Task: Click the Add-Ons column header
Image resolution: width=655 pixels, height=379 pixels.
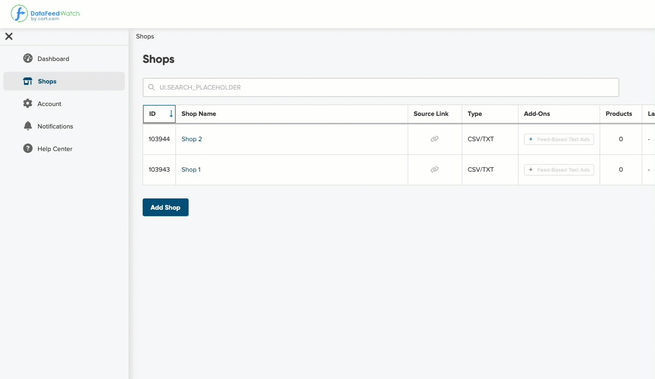Action: click(537, 114)
